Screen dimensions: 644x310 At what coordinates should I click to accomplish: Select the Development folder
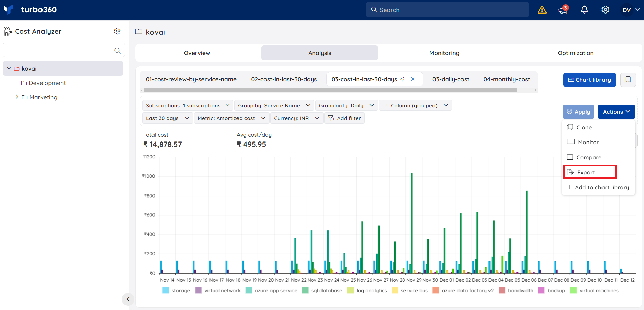(x=44, y=83)
